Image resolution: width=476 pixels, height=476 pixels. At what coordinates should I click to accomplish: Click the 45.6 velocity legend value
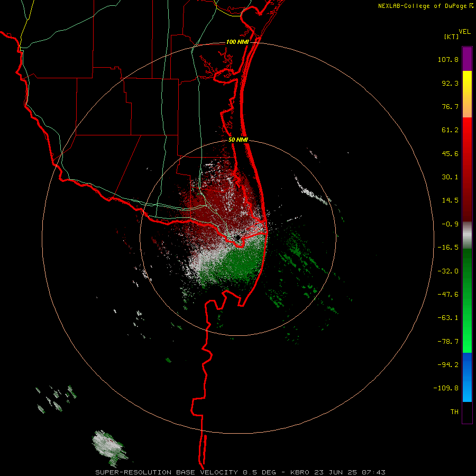(x=450, y=153)
